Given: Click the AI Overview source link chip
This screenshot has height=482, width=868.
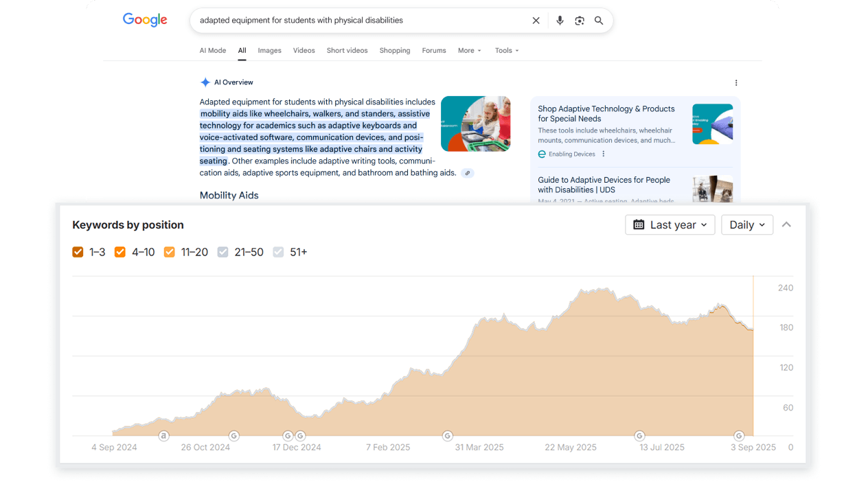Looking at the screenshot, I should 467,173.
